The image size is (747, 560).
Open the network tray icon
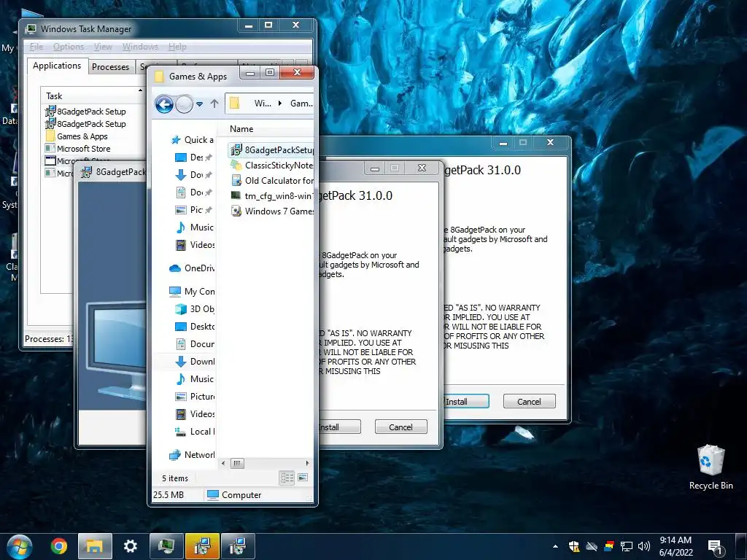pos(627,546)
